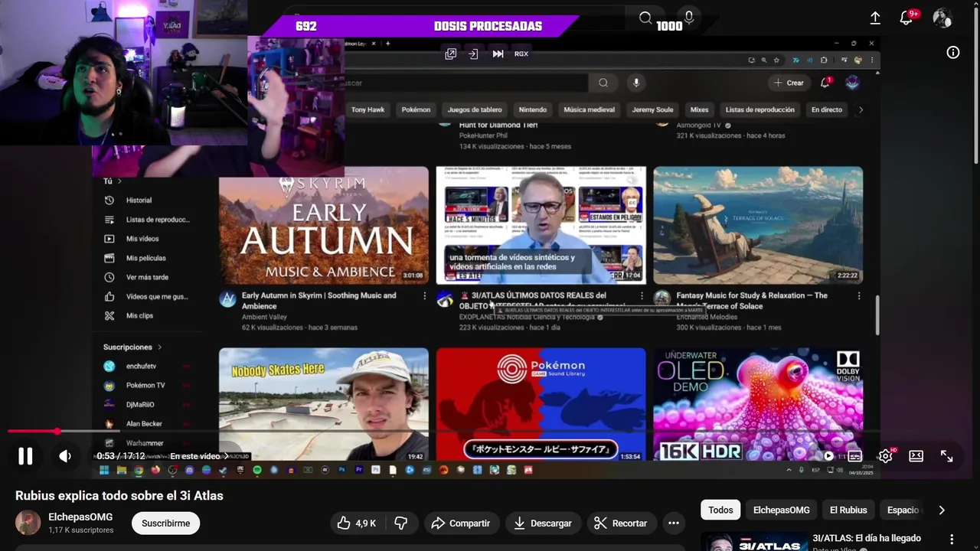Open options menu for '3I/ATLAS: El día ha llegado'

952,539
